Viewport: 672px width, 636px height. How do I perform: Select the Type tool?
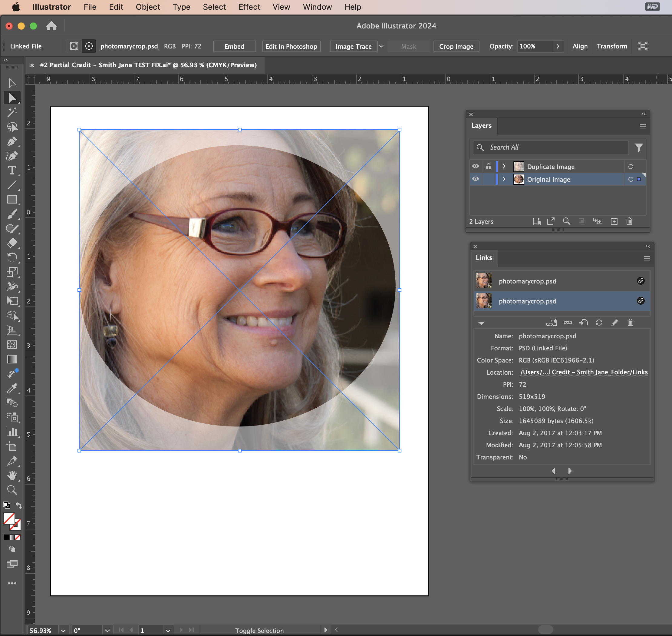[12, 170]
